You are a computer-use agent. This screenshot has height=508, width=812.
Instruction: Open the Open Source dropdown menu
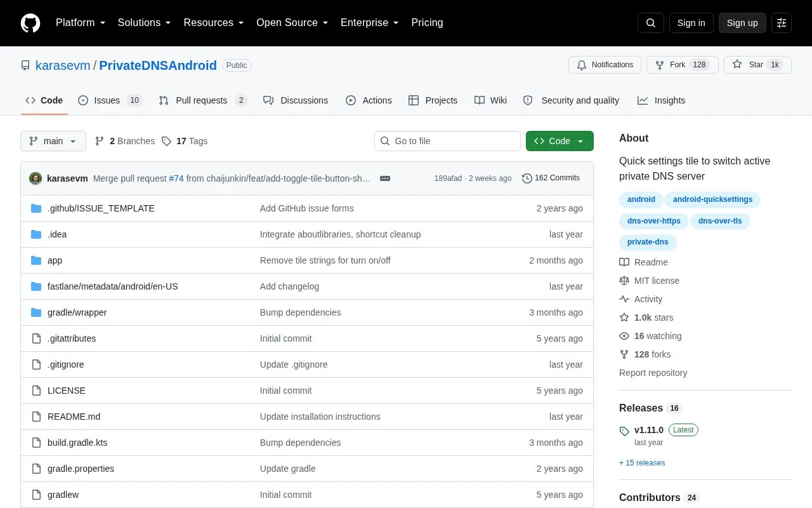click(292, 23)
